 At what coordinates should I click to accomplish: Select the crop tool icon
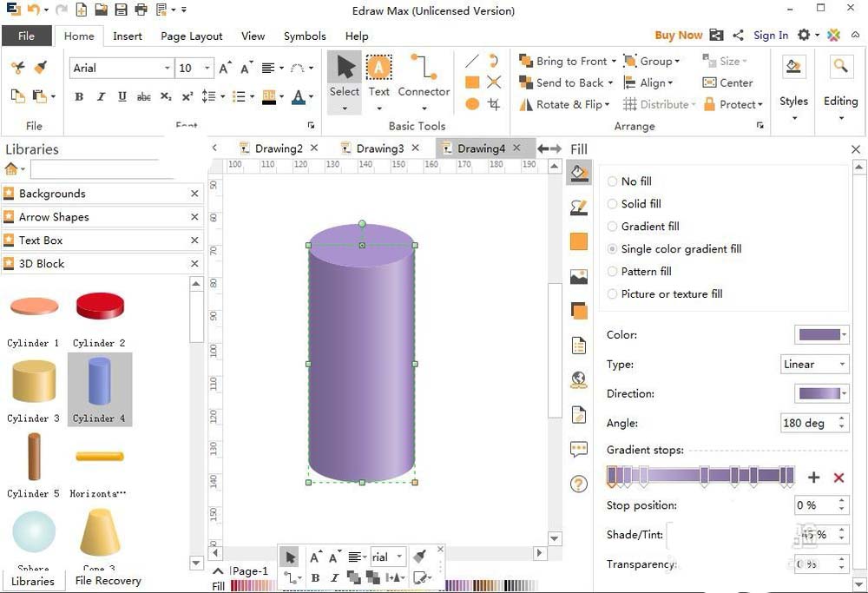[x=494, y=103]
